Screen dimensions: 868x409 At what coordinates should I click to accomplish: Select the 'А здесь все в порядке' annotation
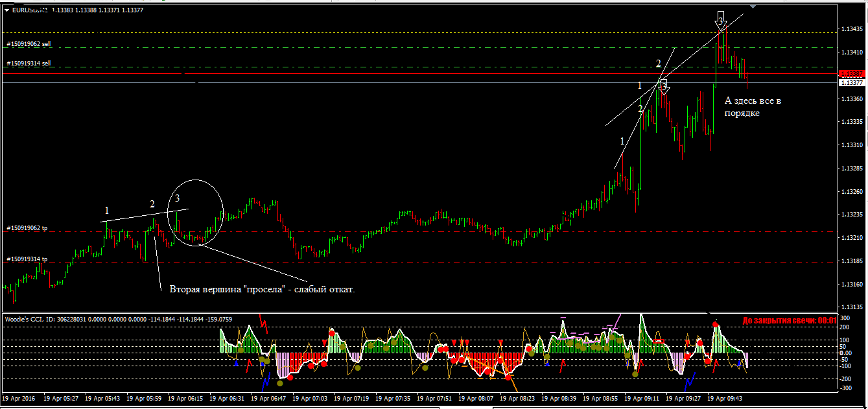(753, 107)
